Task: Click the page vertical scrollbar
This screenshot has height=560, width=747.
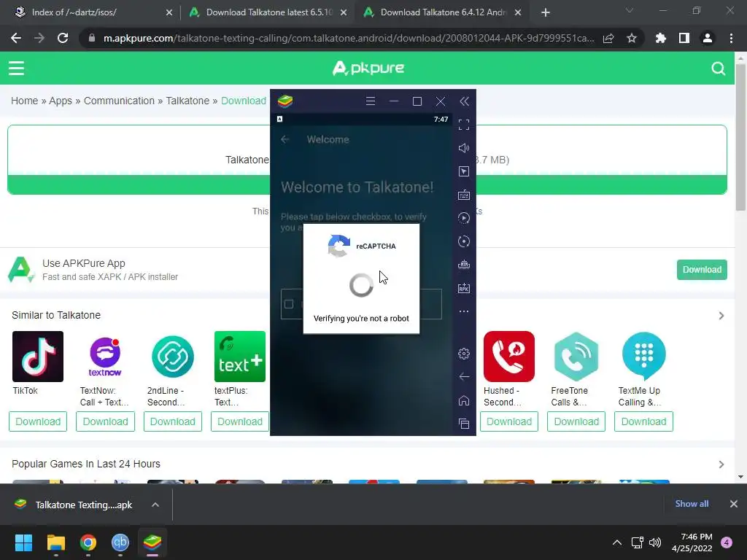Action: pyautogui.click(x=740, y=137)
